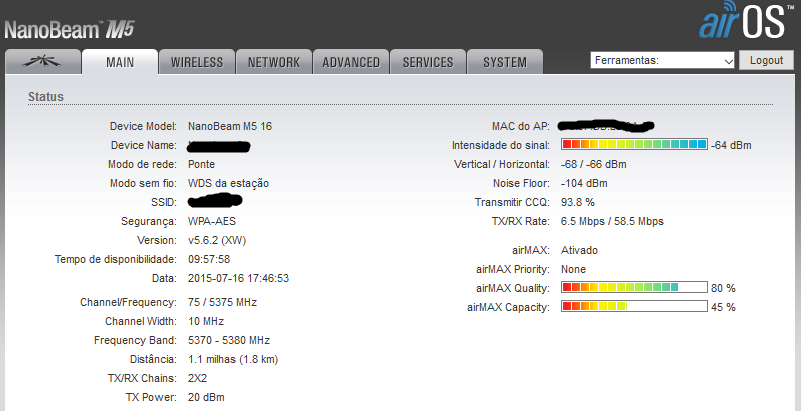The width and height of the screenshot is (801, 411).
Task: Switch to the MAIN tab
Action: [120, 62]
